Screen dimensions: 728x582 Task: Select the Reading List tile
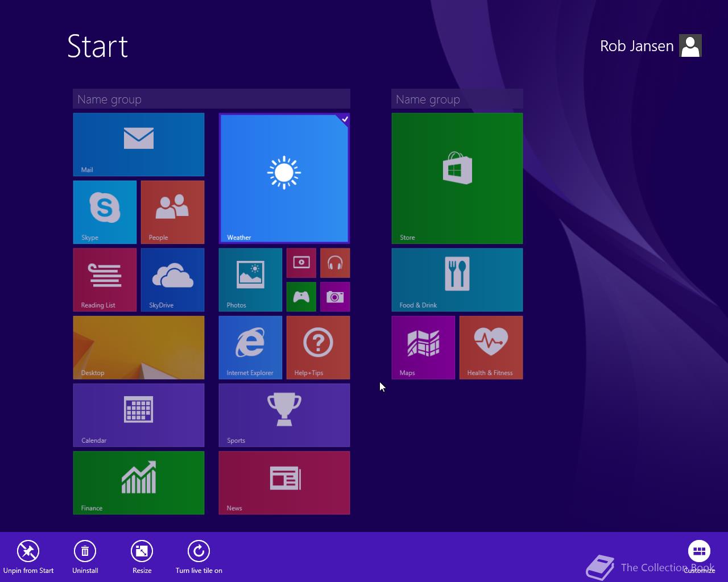pyautogui.click(x=105, y=280)
